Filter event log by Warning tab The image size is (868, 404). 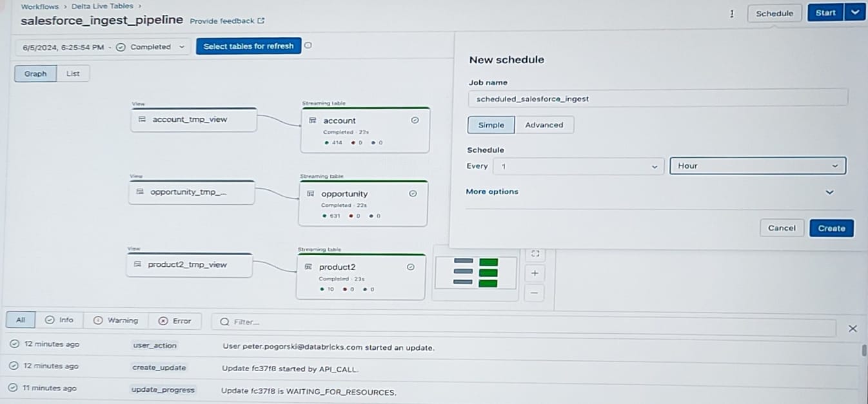click(x=116, y=320)
